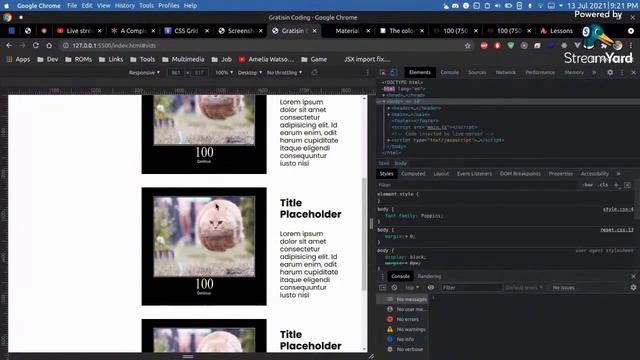Select the inspect element picker icon
The height and width of the screenshot is (360, 640).
click(382, 72)
